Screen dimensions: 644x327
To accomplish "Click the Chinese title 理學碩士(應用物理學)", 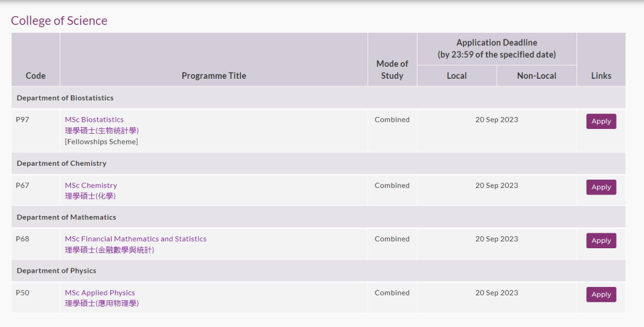I will point(102,303).
